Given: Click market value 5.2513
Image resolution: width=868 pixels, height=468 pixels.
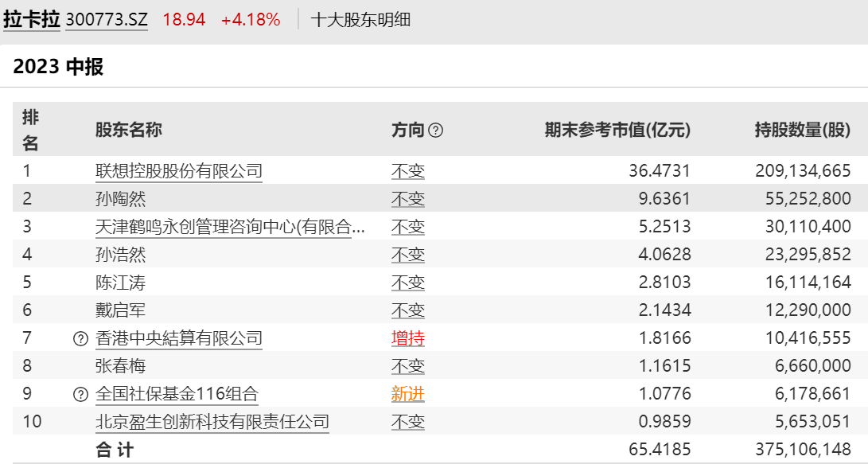Looking at the screenshot, I should pos(664,227).
